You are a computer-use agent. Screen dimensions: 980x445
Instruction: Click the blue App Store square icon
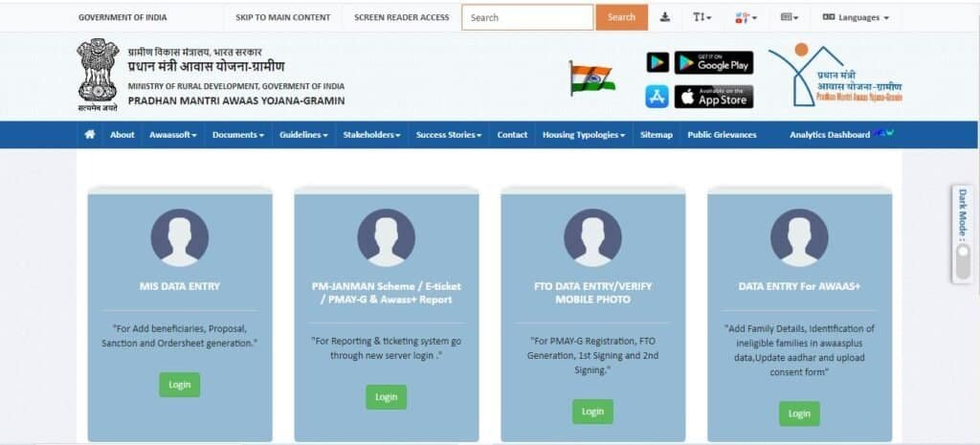[657, 97]
